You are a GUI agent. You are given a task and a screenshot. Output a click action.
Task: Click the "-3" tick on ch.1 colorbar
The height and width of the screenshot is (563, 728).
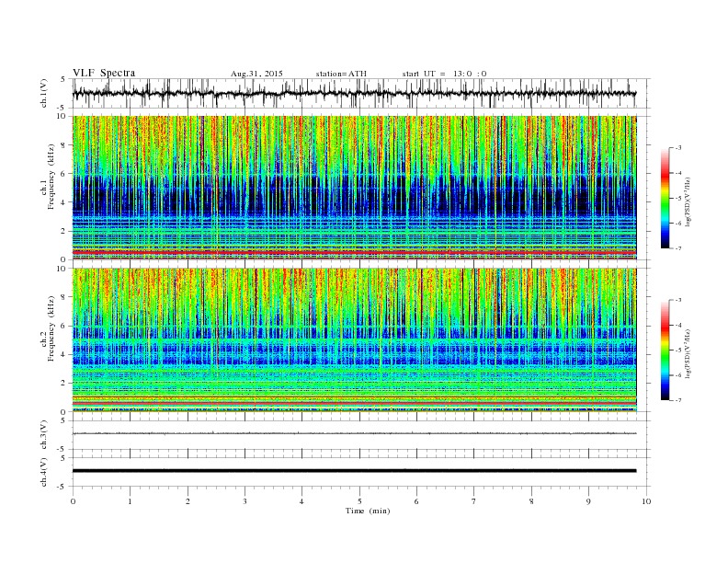click(677, 148)
